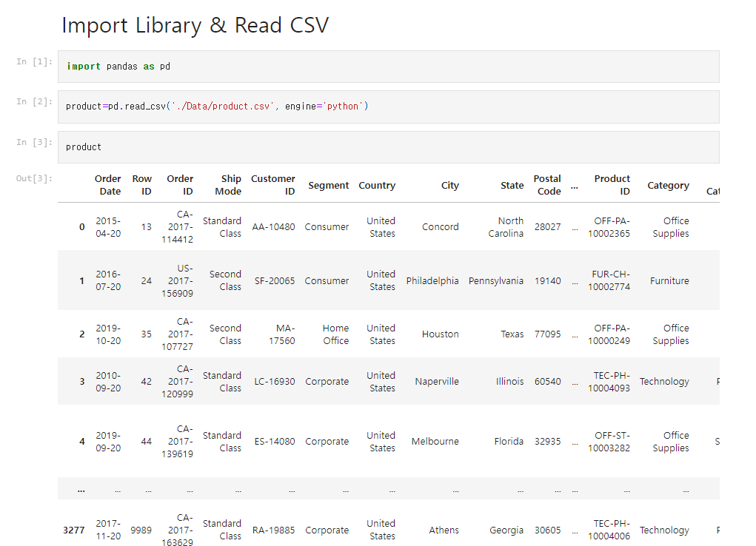This screenshot has height=546, width=756.
Task: Click the Import Library & Read CSV heading
Action: pos(195,25)
